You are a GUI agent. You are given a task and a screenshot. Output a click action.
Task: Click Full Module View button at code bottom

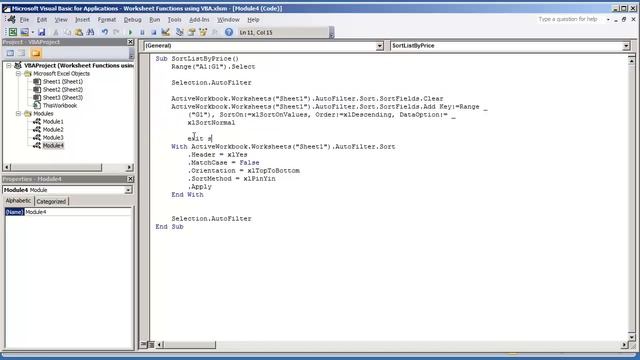151,345
